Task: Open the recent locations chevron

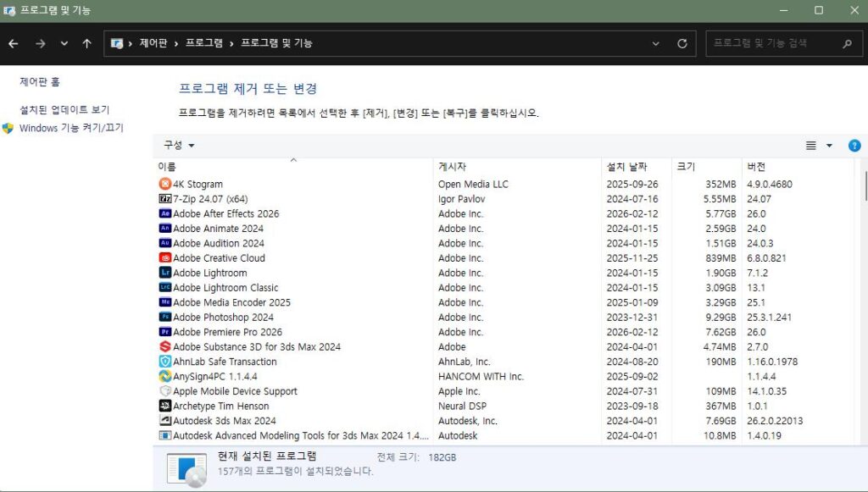Action: pyautogui.click(x=64, y=43)
